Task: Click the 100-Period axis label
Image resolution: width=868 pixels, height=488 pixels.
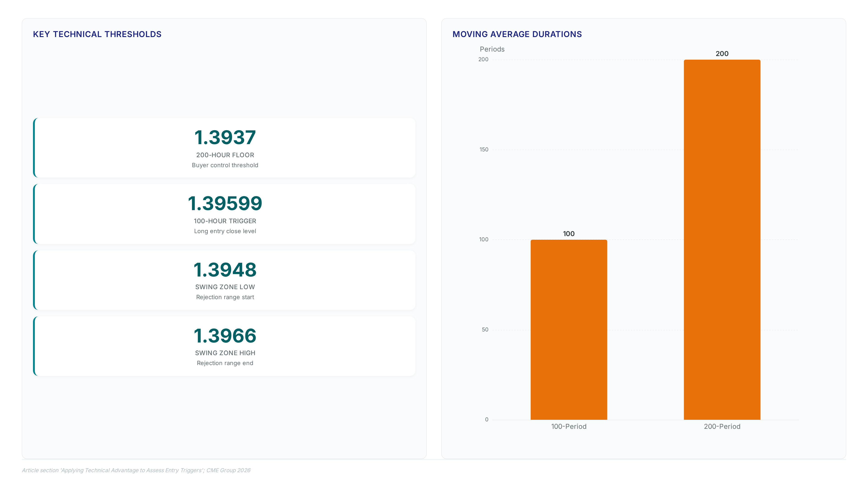Action: [569, 426]
